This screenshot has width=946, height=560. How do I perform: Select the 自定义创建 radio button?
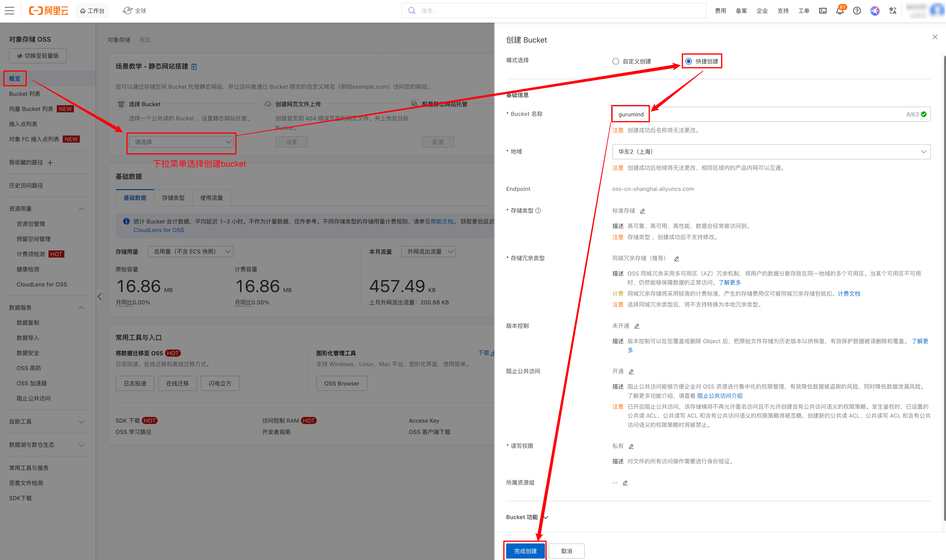616,61
